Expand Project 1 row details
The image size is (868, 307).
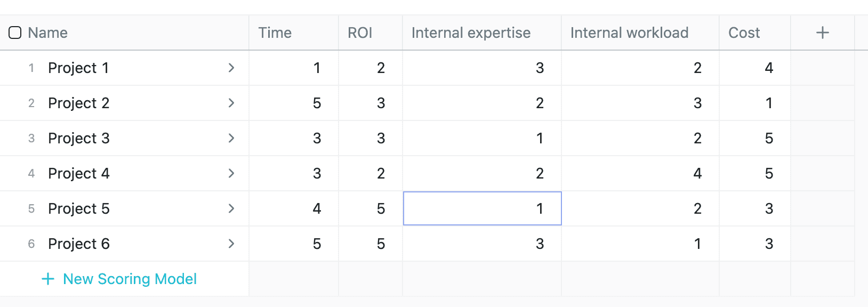point(231,68)
